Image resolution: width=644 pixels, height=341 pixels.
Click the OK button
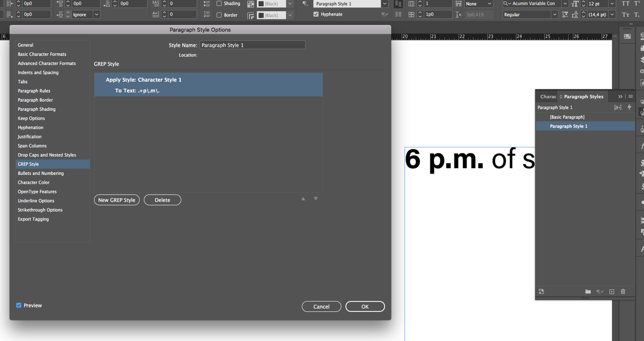click(x=365, y=307)
